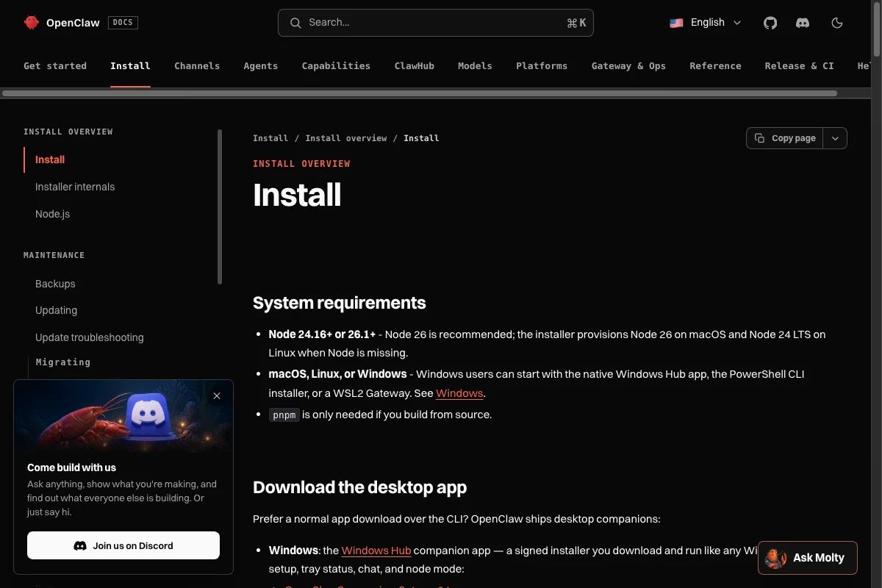Open the Windows Hub link
Viewport: 882px width, 588px height.
(x=376, y=550)
